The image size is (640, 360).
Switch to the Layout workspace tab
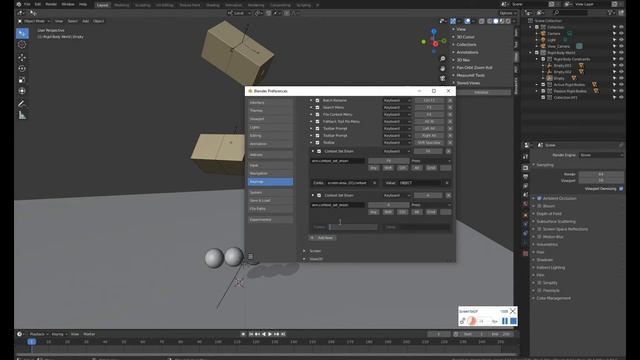(102, 5)
